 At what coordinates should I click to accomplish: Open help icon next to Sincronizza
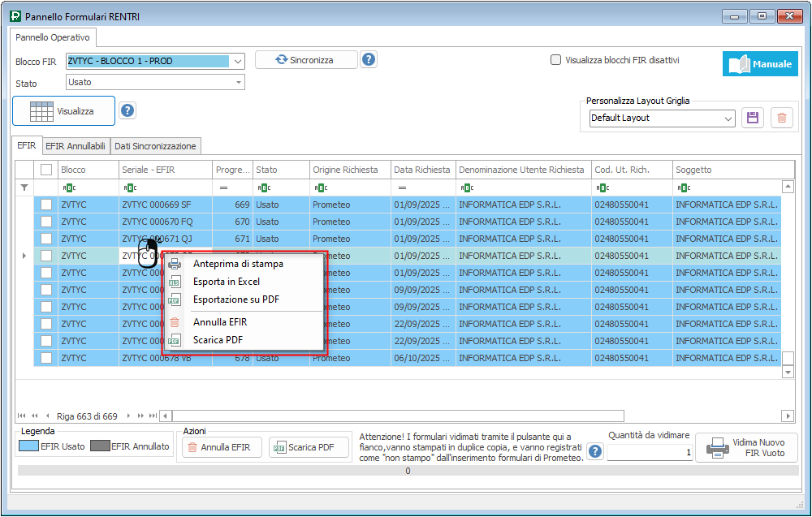point(369,60)
